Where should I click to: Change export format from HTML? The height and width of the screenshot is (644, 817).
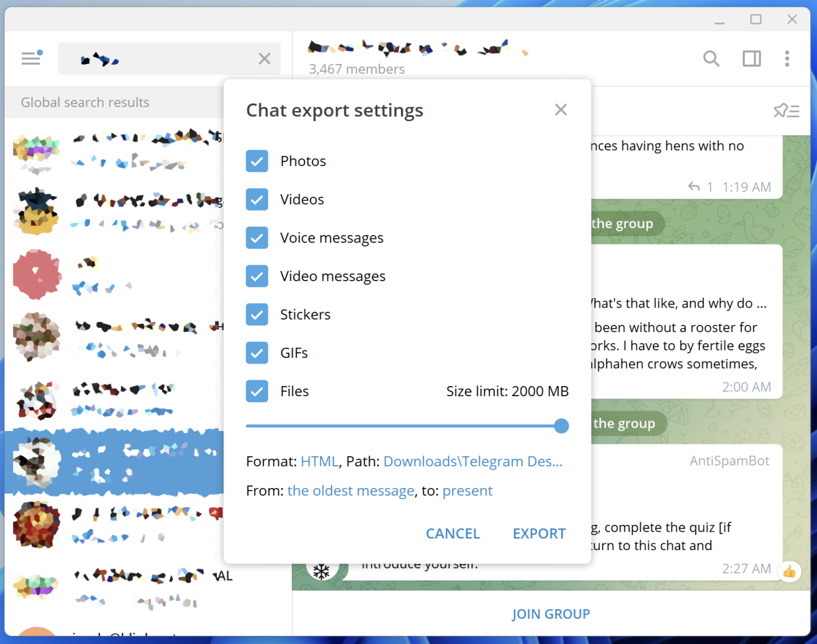(319, 462)
